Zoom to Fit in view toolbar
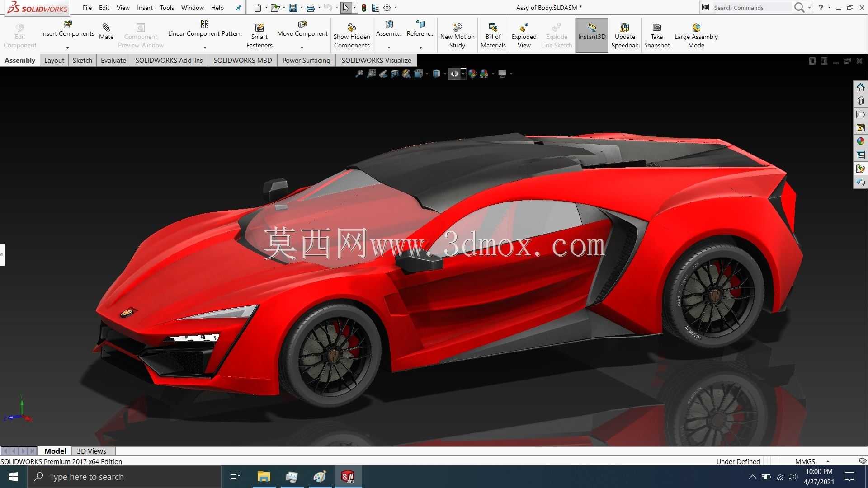This screenshot has height=488, width=868. 359,74
